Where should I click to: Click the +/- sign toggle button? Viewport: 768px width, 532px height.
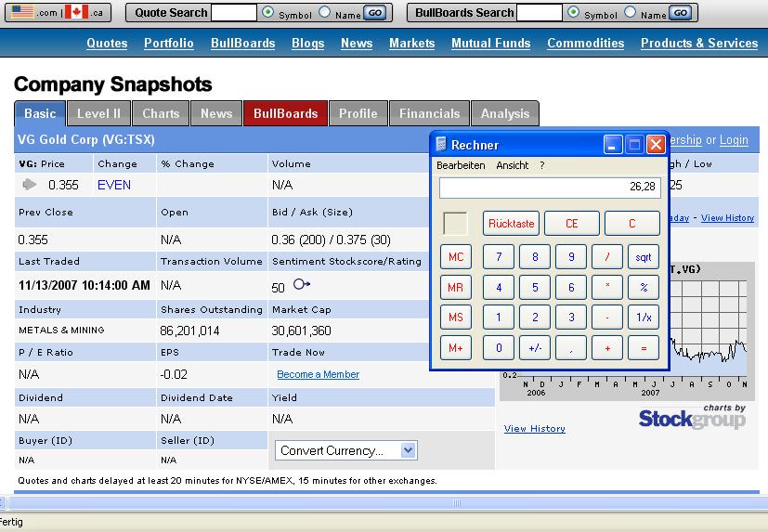(x=535, y=348)
